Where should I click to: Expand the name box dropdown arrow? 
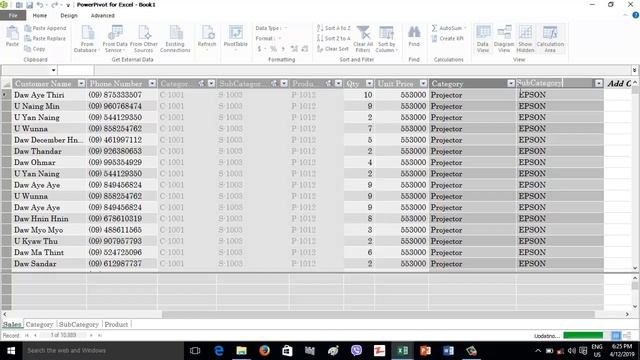tap(53, 70)
